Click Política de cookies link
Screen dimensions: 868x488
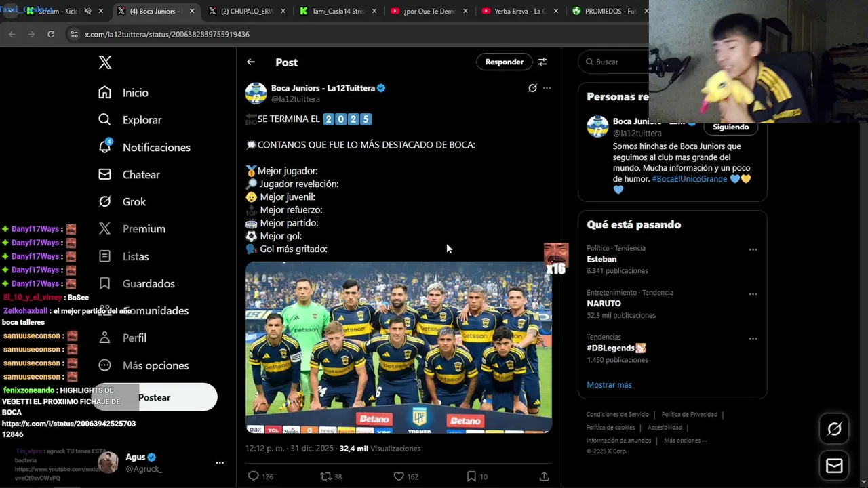pyautogui.click(x=610, y=428)
